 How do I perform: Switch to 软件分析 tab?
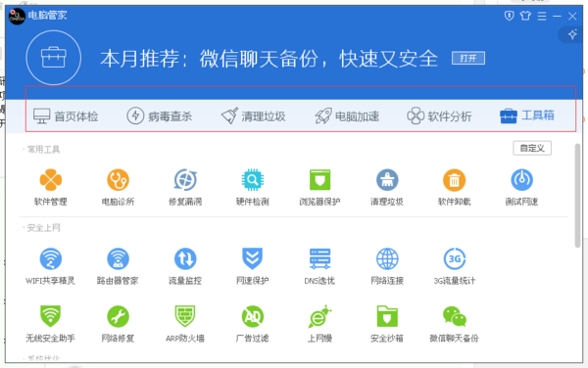coord(439,116)
